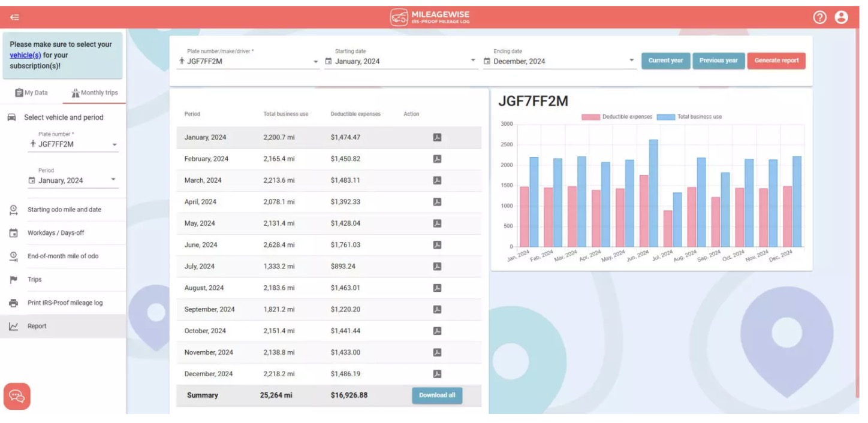Download August, 2024 PDF report
Viewport: 868px width, 423px height.
point(437,288)
